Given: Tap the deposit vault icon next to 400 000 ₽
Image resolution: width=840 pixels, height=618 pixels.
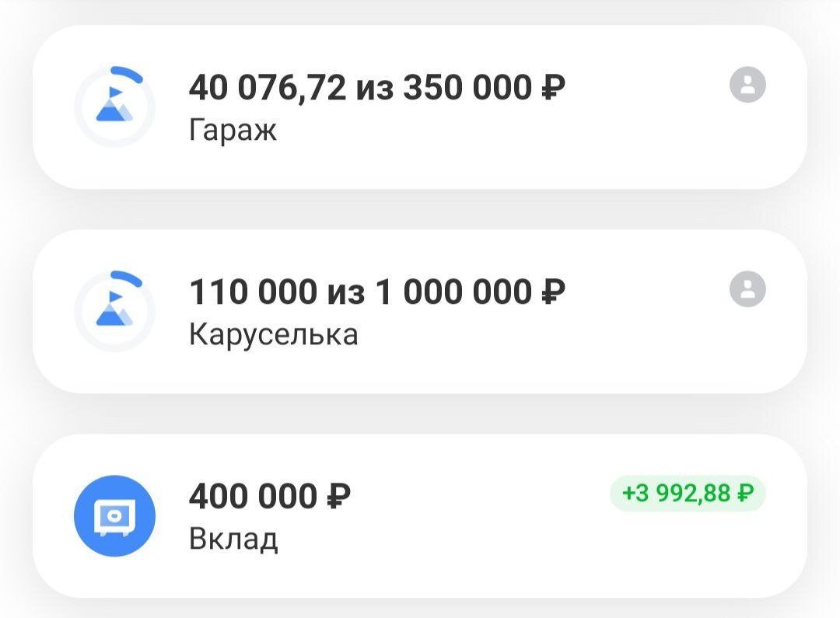Looking at the screenshot, I should pyautogui.click(x=114, y=515).
